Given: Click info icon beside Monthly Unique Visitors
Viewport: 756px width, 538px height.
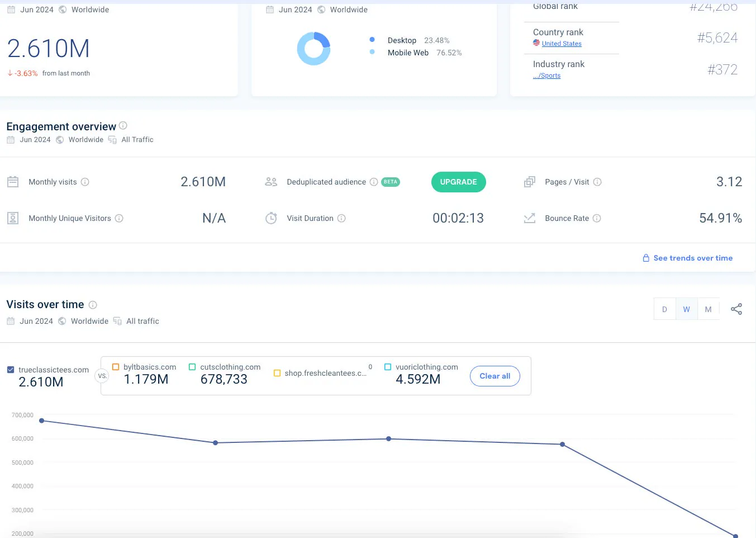Looking at the screenshot, I should (119, 218).
